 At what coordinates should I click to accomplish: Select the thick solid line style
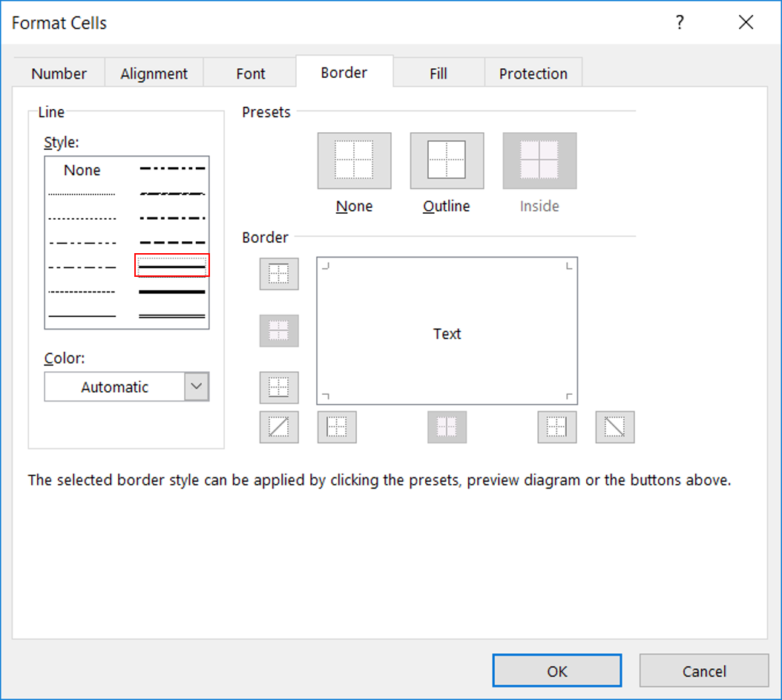click(x=171, y=292)
